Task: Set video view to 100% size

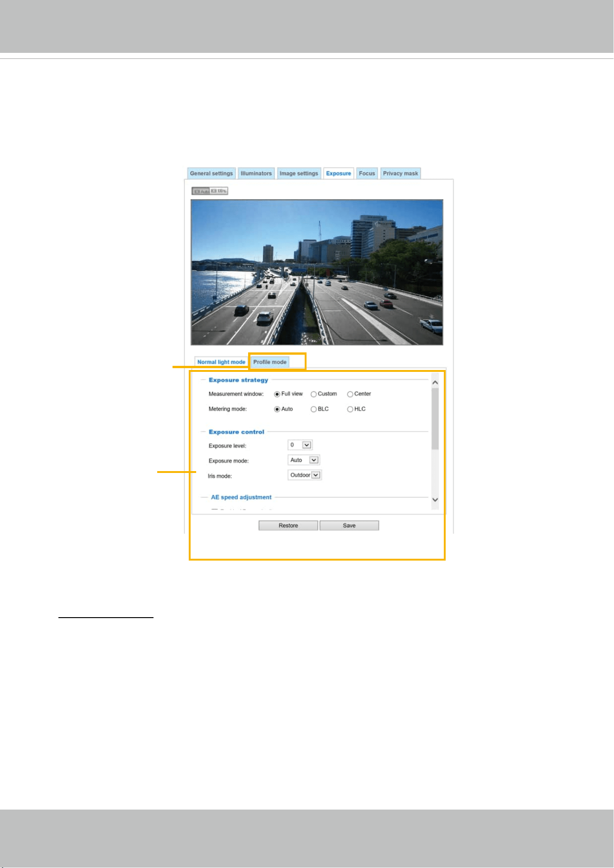Action: click(219, 191)
